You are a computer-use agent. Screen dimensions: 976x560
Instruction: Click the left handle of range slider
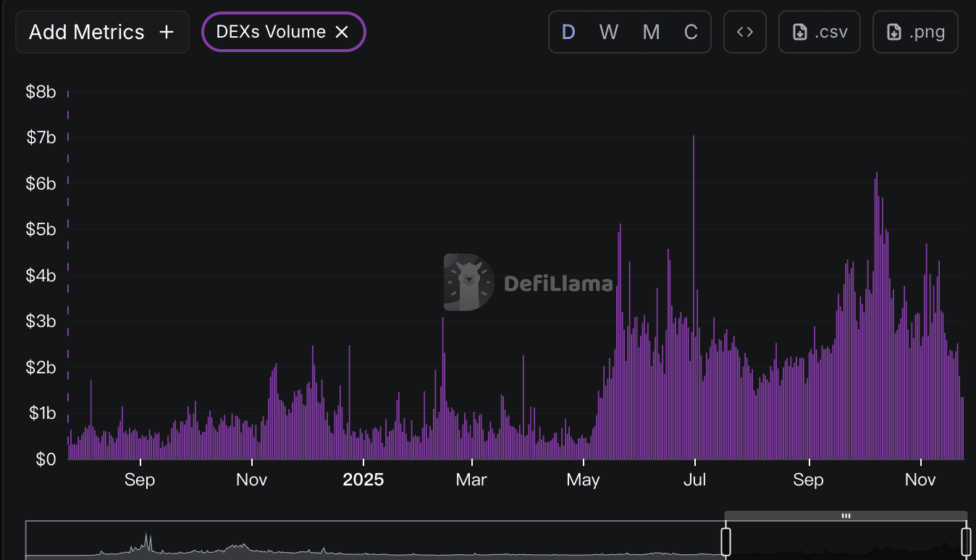[725, 541]
